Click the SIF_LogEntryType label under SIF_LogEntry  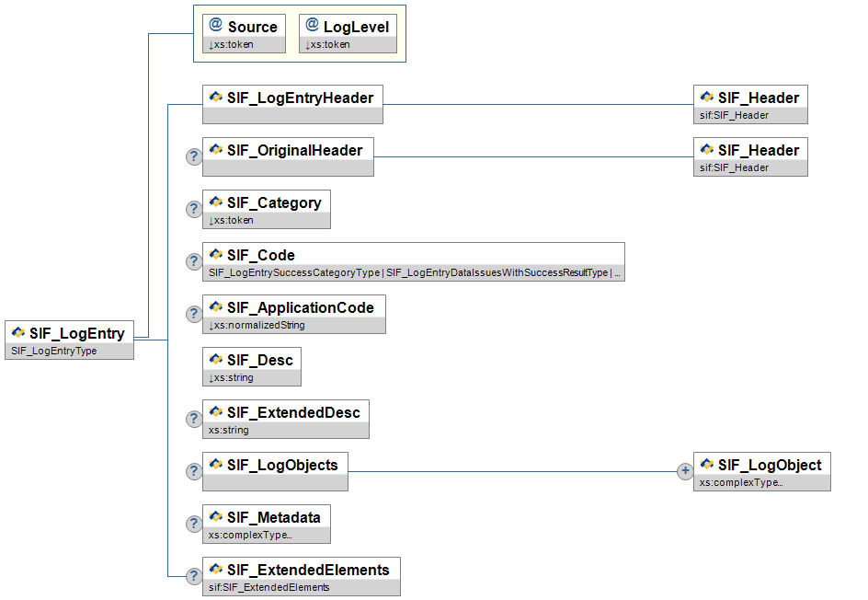point(53,351)
